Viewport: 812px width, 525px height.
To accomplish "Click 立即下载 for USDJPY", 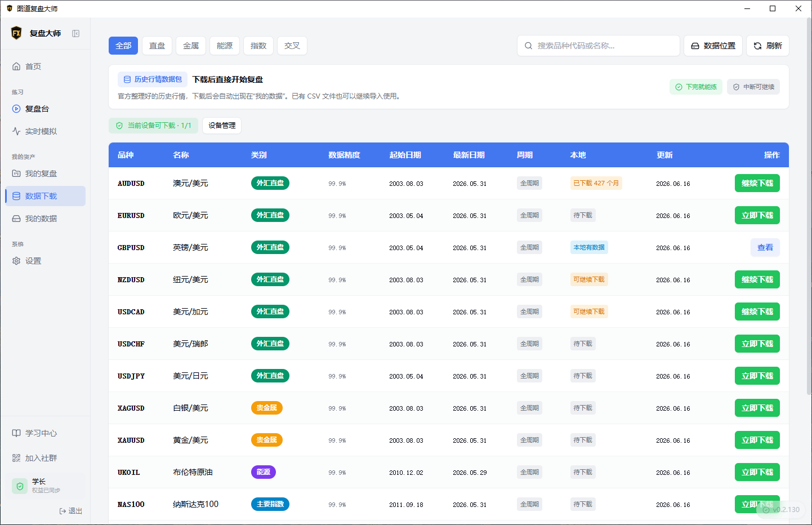I will coord(757,376).
